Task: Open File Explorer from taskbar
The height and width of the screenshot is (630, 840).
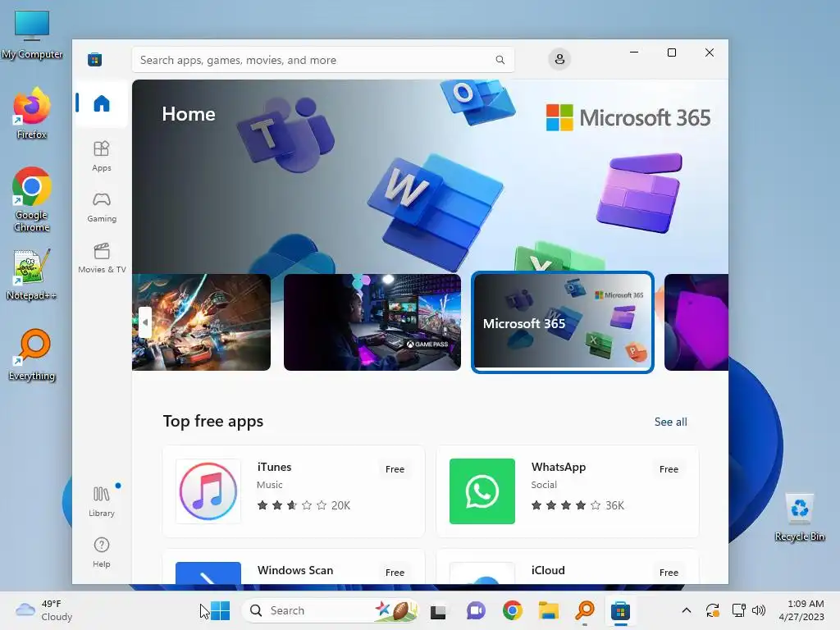Action: 549,610
